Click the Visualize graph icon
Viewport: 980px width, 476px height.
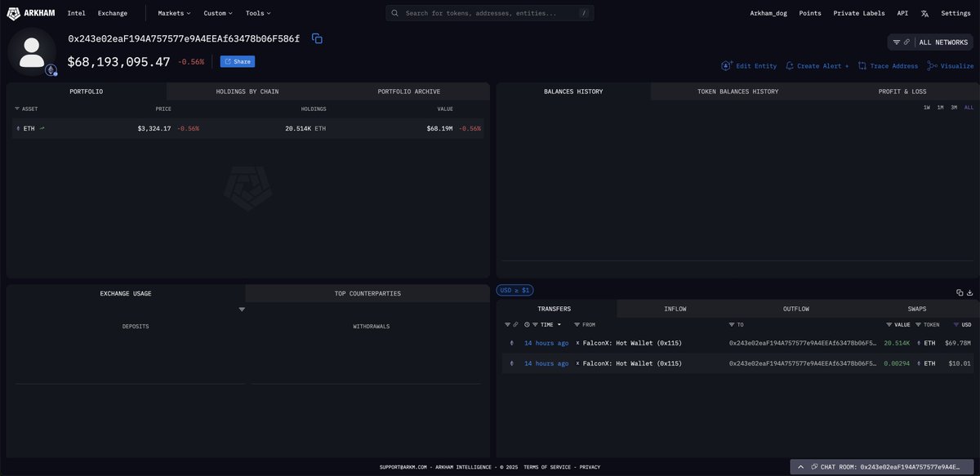932,65
